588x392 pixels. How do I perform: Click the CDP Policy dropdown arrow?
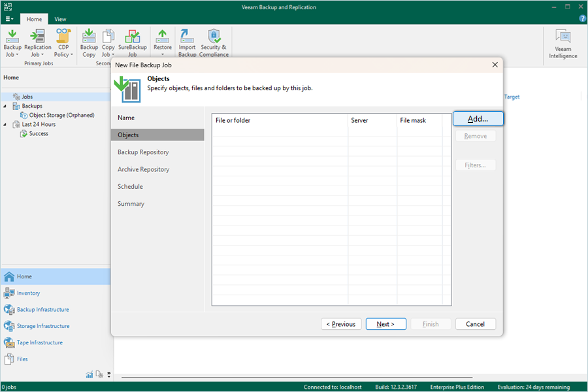point(72,55)
